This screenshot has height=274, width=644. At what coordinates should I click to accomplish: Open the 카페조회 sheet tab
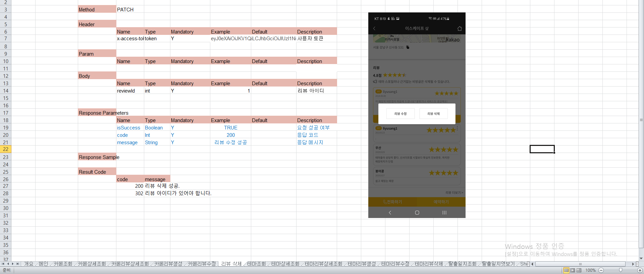[63, 264]
